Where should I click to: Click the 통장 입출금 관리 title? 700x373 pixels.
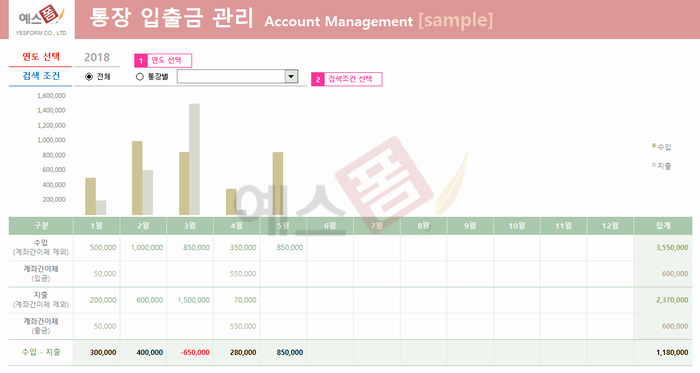coord(171,18)
